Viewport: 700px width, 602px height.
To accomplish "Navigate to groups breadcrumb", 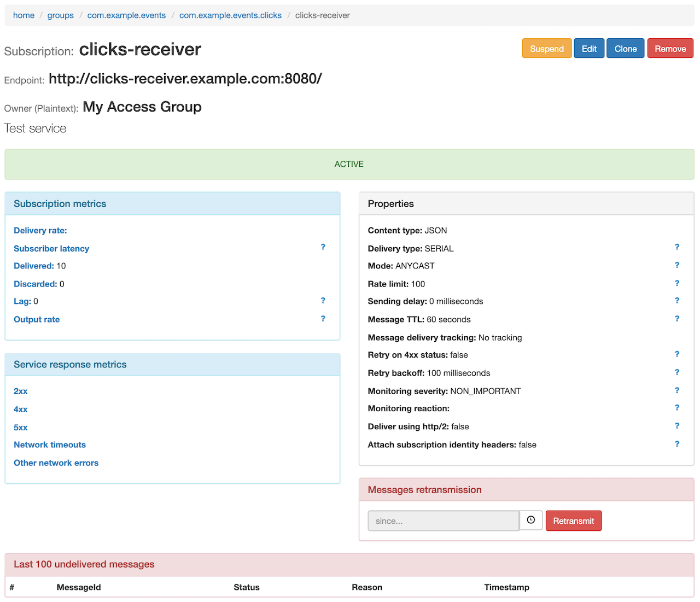I will click(x=61, y=15).
